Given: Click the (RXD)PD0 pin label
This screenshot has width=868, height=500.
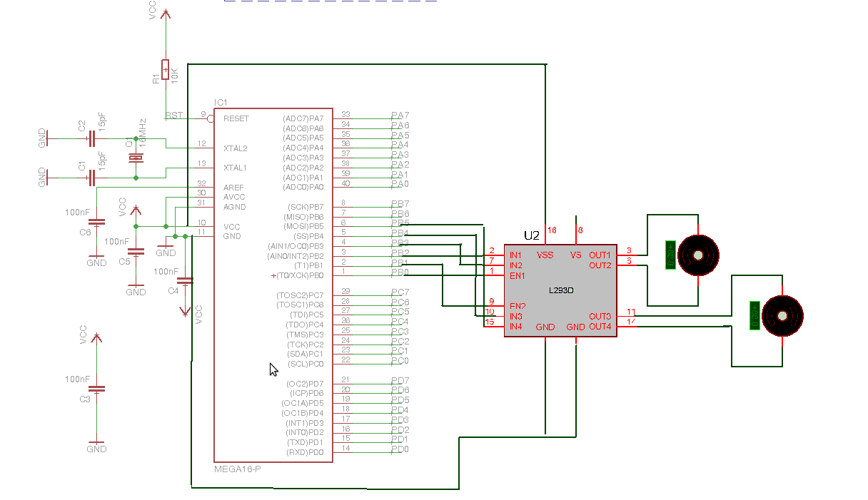Looking at the screenshot, I should click(305, 452).
